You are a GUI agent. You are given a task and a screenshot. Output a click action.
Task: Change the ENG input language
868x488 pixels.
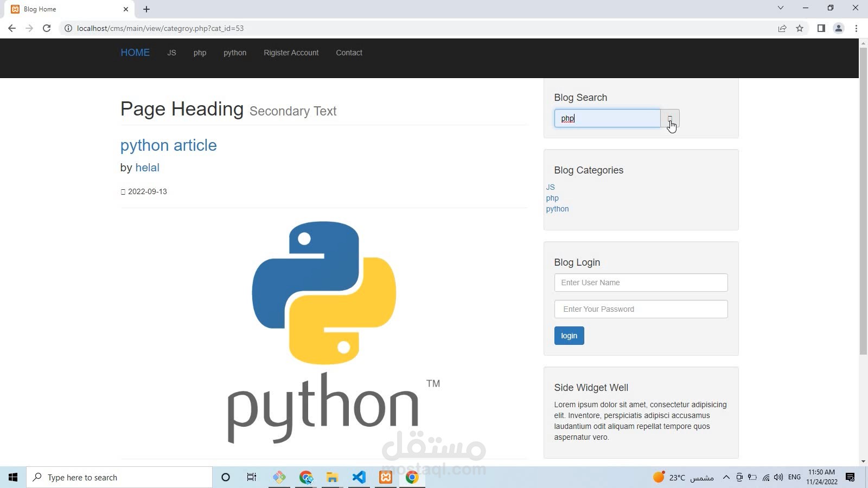pos(794,477)
